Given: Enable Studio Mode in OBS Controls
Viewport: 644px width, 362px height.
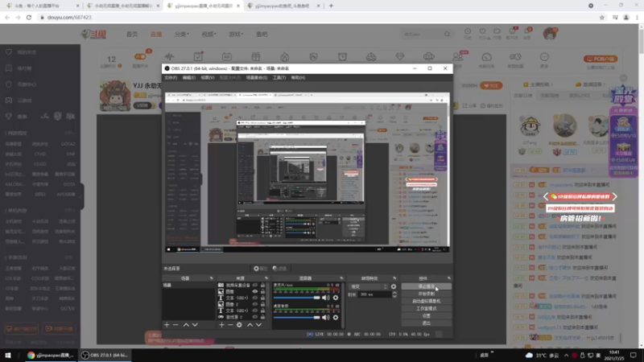Looking at the screenshot, I should click(427, 309).
